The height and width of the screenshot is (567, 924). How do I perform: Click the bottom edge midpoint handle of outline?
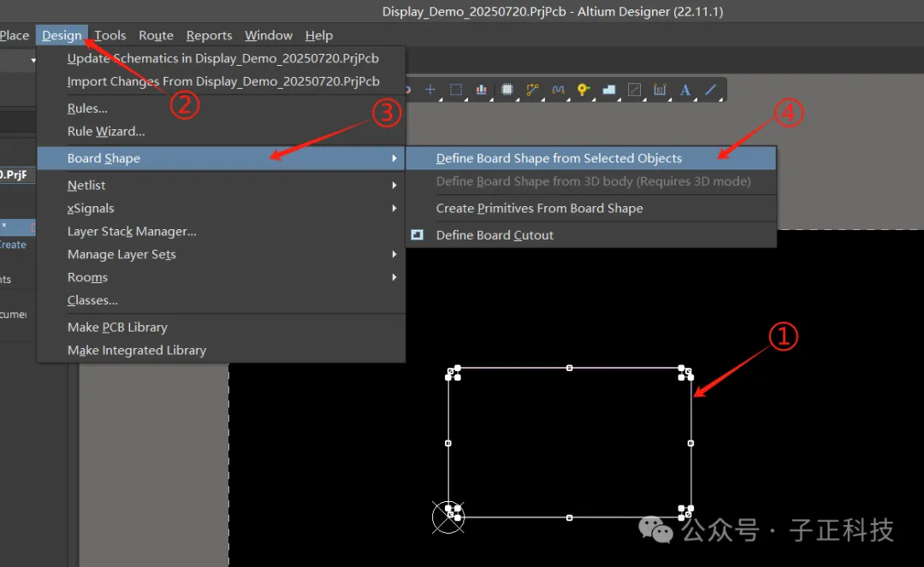pos(569,518)
